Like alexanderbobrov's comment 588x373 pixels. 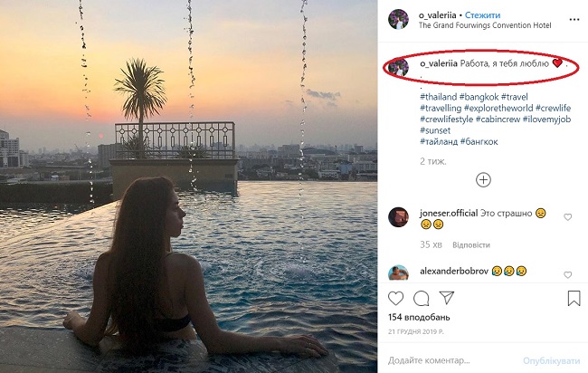568,274
